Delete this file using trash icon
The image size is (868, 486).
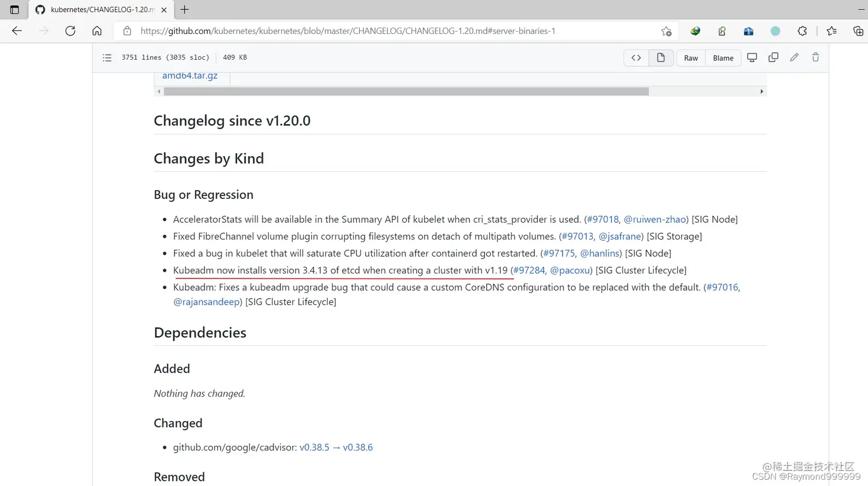(x=816, y=57)
